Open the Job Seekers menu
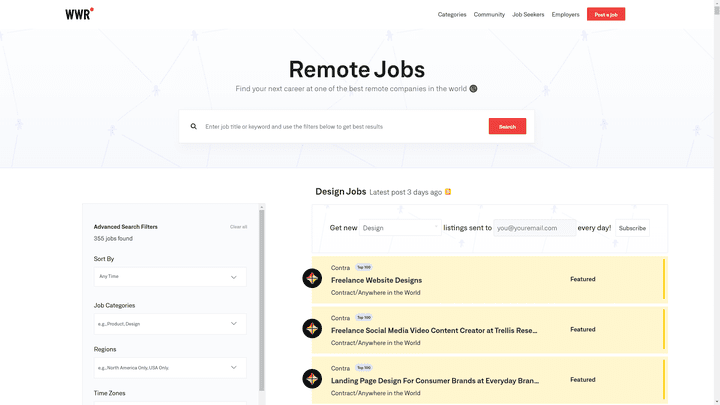720x405 pixels. [x=528, y=15]
